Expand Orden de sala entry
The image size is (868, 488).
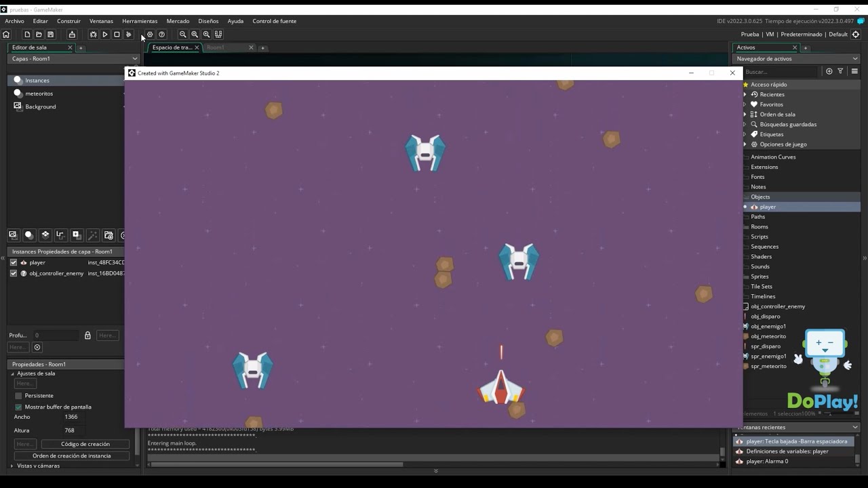click(746, 115)
